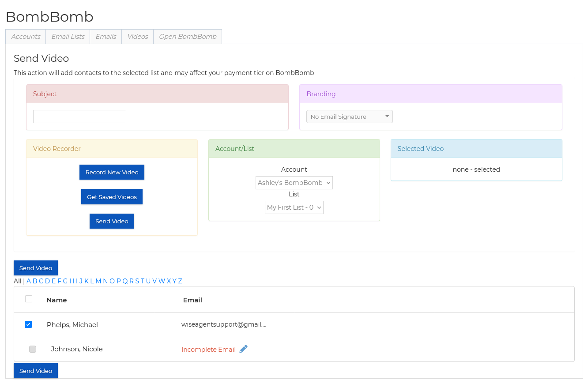The width and height of the screenshot is (588, 384).
Task: Filter contacts by letter O
Action: coord(112,281)
